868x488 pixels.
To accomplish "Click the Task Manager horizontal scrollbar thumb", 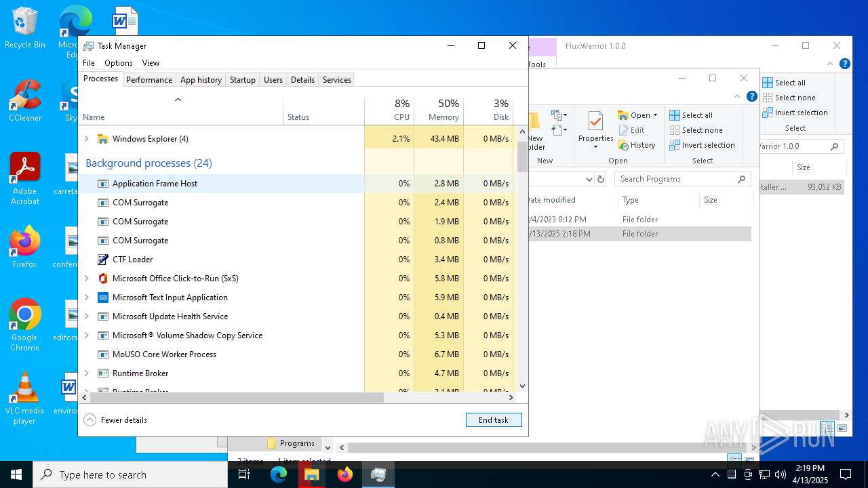I will [237, 398].
